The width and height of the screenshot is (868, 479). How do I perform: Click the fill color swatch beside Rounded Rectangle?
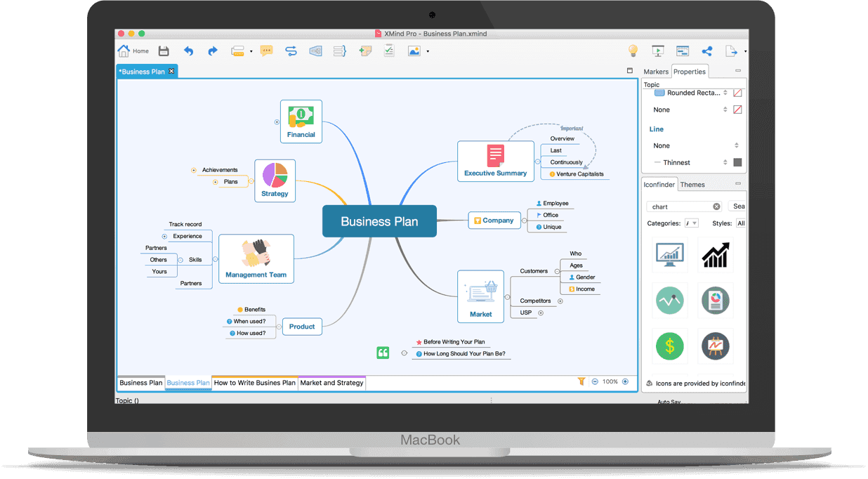737,93
